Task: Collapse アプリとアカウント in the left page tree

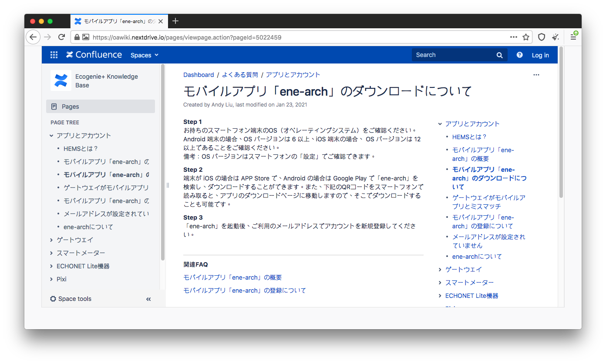Action: pyautogui.click(x=51, y=136)
